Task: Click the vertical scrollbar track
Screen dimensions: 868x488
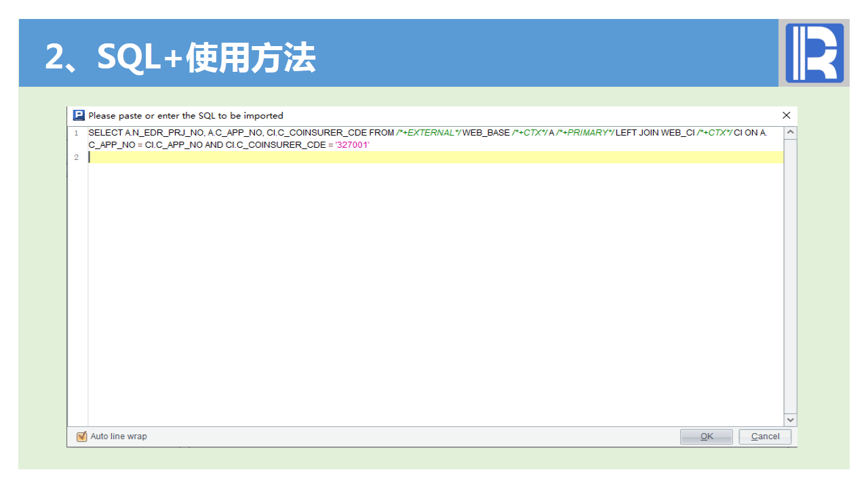Action: tap(790, 271)
